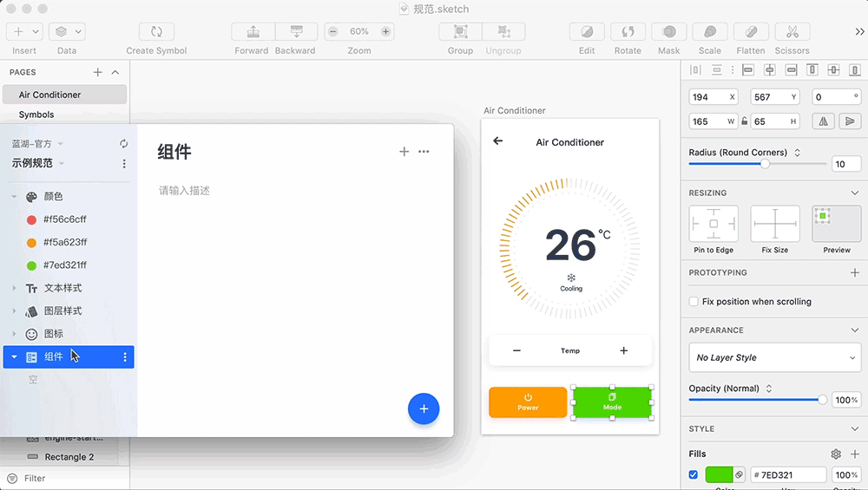Select color #f5a623ff
The width and height of the screenshot is (868, 490).
(65, 242)
